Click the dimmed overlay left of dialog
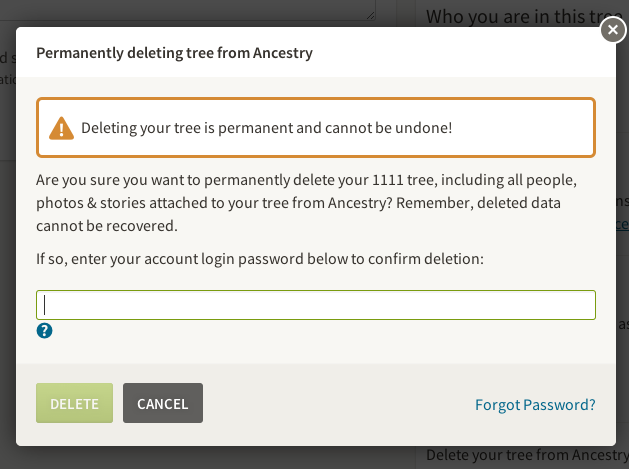 pos(8,241)
